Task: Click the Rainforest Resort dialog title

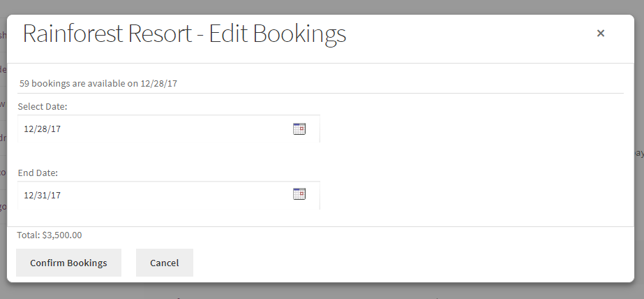Action: [x=184, y=34]
